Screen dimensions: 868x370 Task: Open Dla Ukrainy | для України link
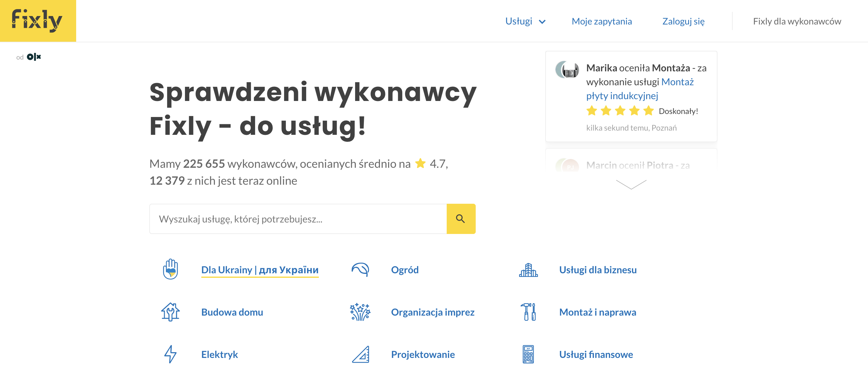(260, 270)
